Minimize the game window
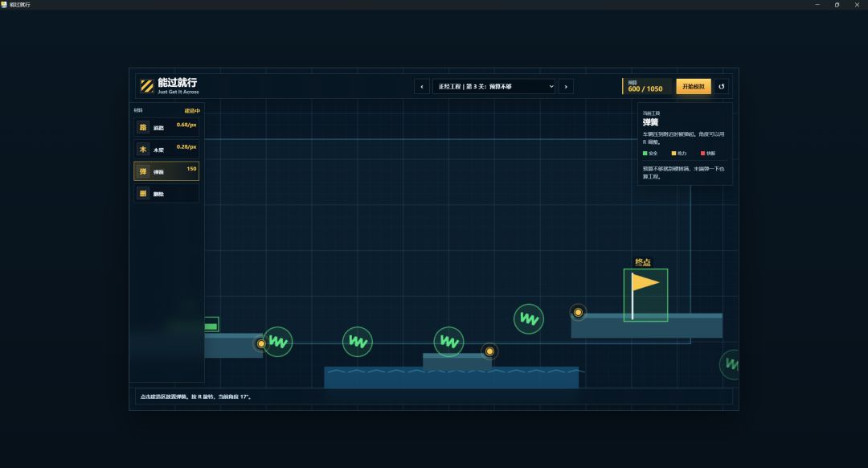This screenshot has width=868, height=468. coord(817,5)
